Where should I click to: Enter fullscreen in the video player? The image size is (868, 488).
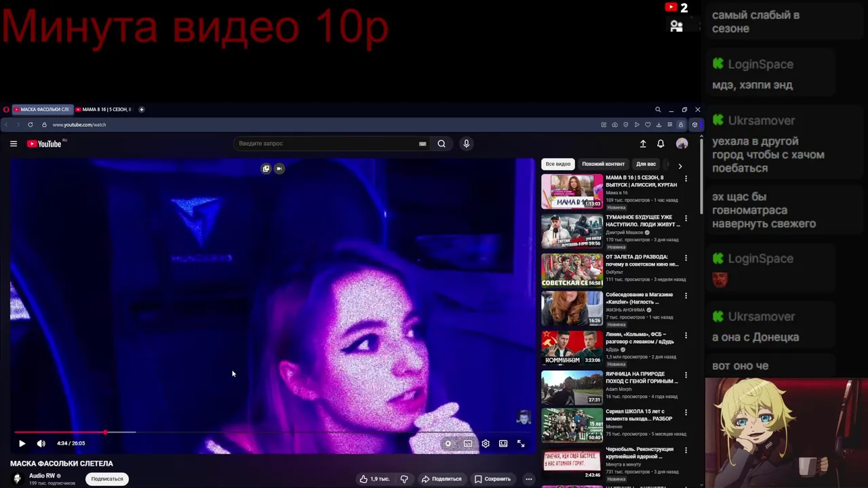coord(521,443)
